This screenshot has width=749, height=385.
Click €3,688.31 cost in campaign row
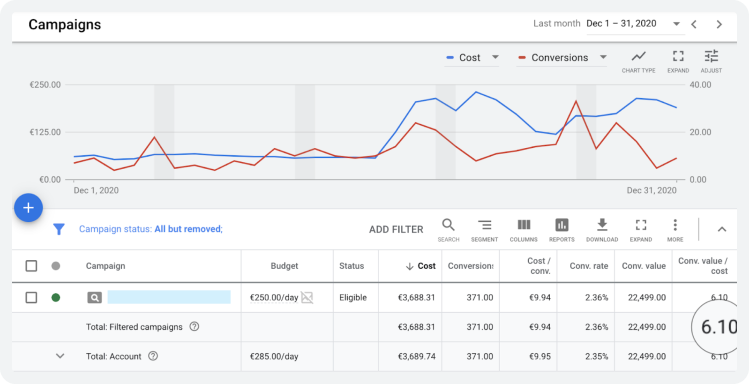coord(417,298)
